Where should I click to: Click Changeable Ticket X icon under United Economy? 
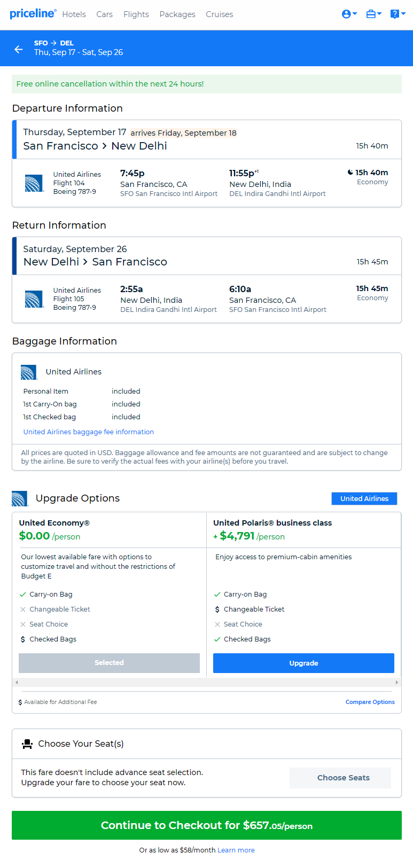coord(23,609)
